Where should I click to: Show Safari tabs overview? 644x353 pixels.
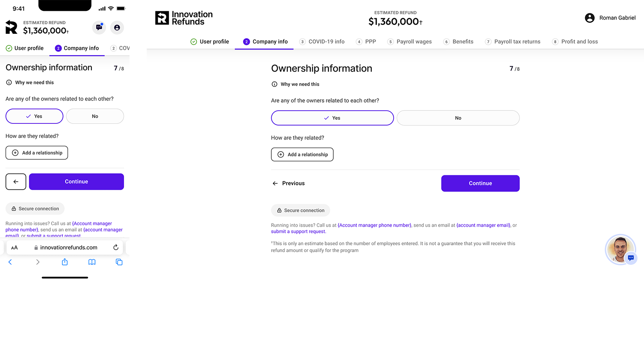pos(119,262)
